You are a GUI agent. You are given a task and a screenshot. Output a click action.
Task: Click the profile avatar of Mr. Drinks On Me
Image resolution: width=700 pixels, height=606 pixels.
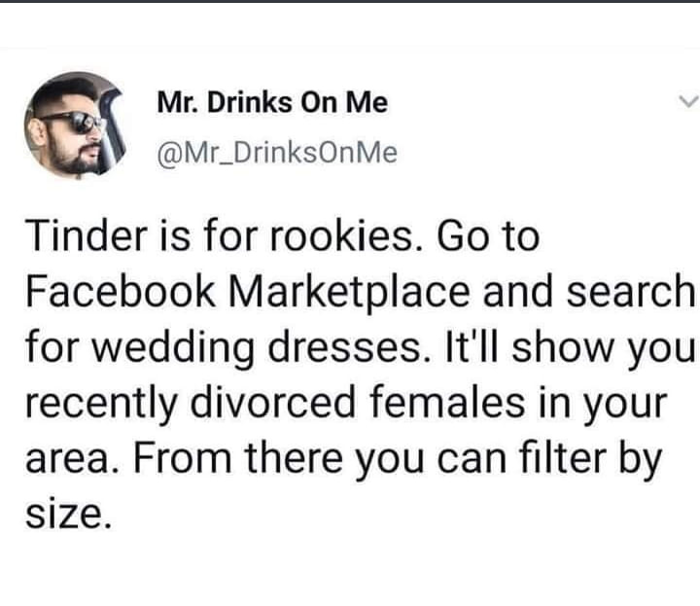(75, 125)
